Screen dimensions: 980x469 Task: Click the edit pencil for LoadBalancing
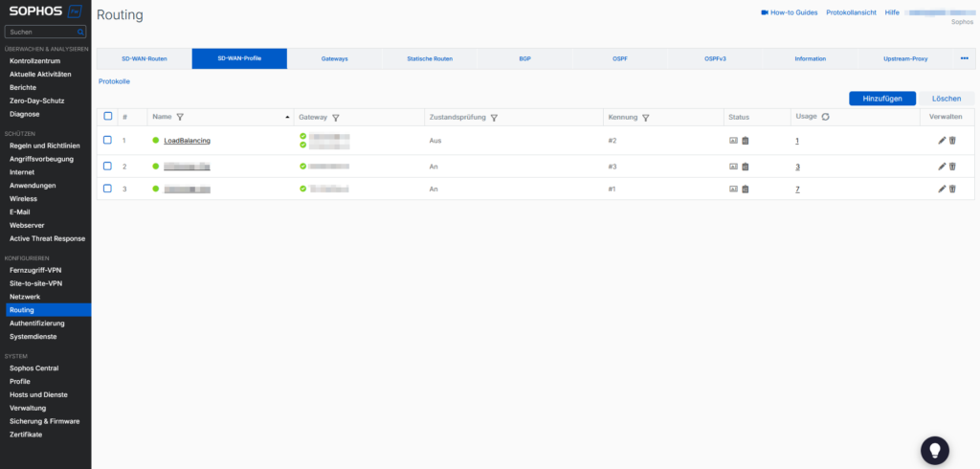pos(942,141)
